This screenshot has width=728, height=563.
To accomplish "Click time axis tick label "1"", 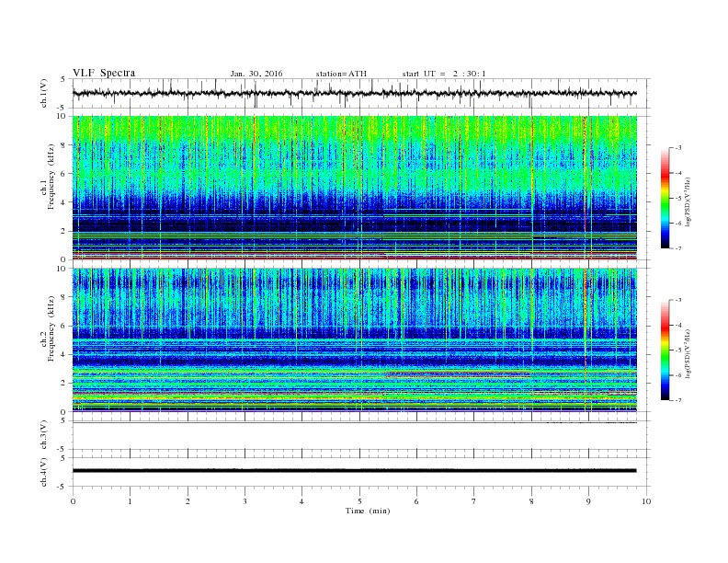I will [x=130, y=501].
